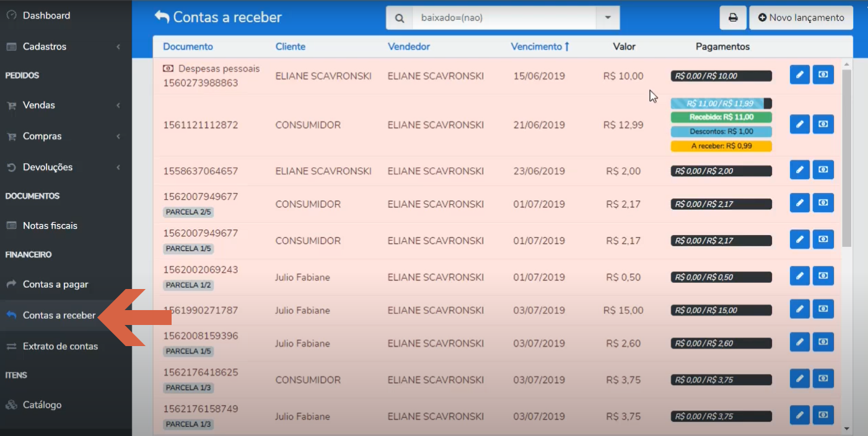
Task: Click the PARCELA 2/5 badge
Action: pyautogui.click(x=189, y=212)
